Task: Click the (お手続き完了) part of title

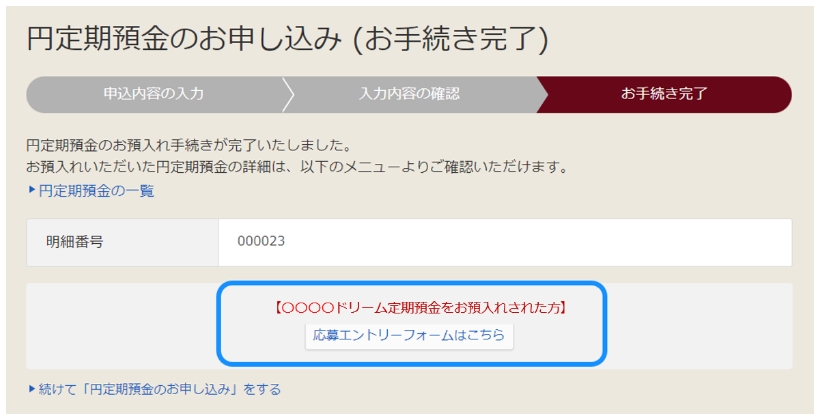Action: 451,39
